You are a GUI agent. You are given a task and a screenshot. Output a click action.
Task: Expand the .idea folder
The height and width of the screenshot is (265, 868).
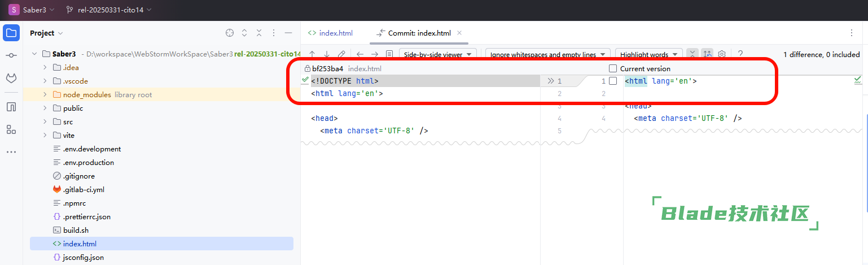[45, 67]
